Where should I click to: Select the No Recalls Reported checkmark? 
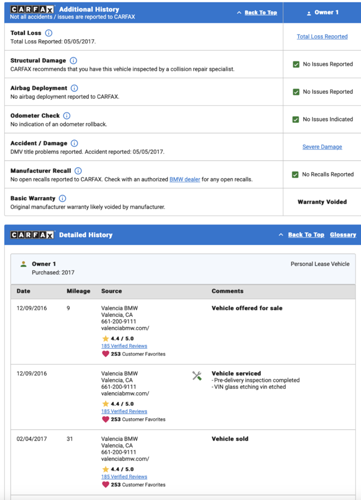pyautogui.click(x=295, y=175)
